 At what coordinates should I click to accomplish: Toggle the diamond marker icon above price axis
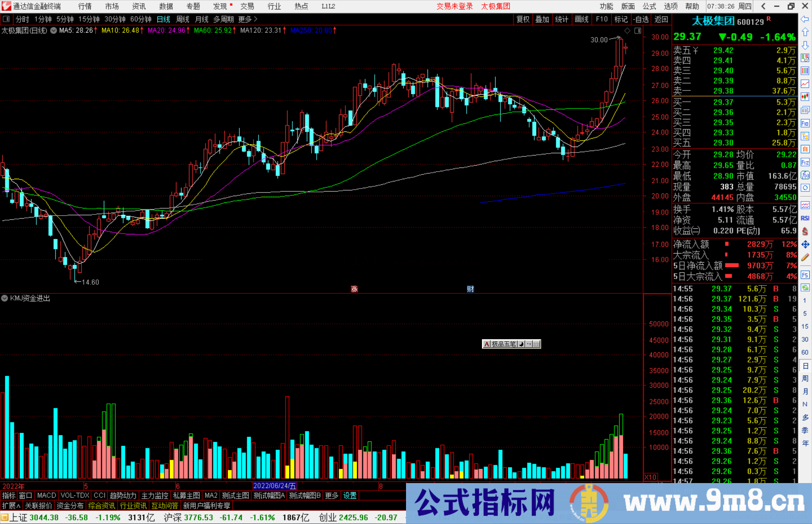[627, 31]
